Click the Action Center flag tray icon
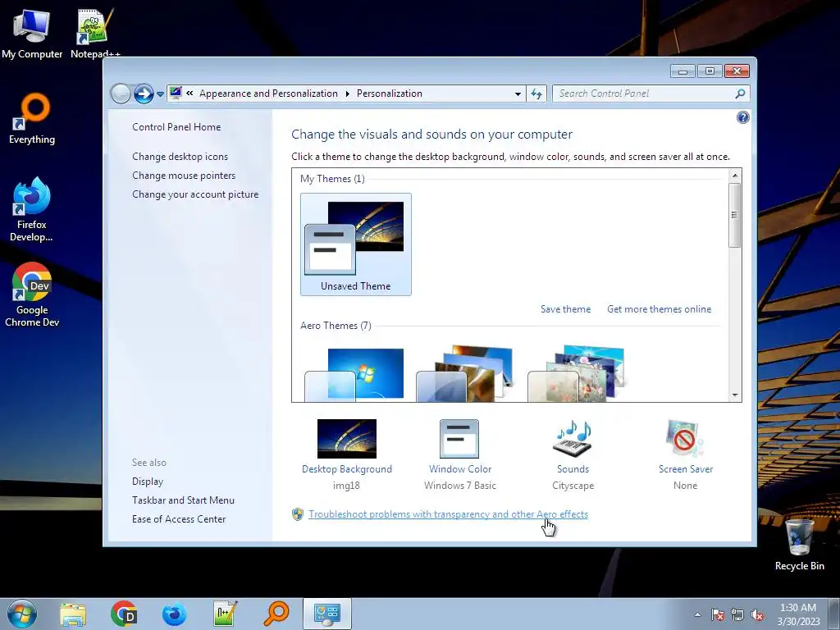Screen dimensions: 840x630 pyautogui.click(x=717, y=615)
